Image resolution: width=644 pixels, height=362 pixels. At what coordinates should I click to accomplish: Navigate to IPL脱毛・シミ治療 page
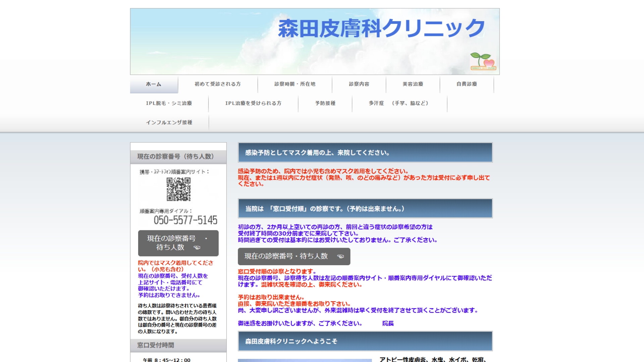pos(169,103)
